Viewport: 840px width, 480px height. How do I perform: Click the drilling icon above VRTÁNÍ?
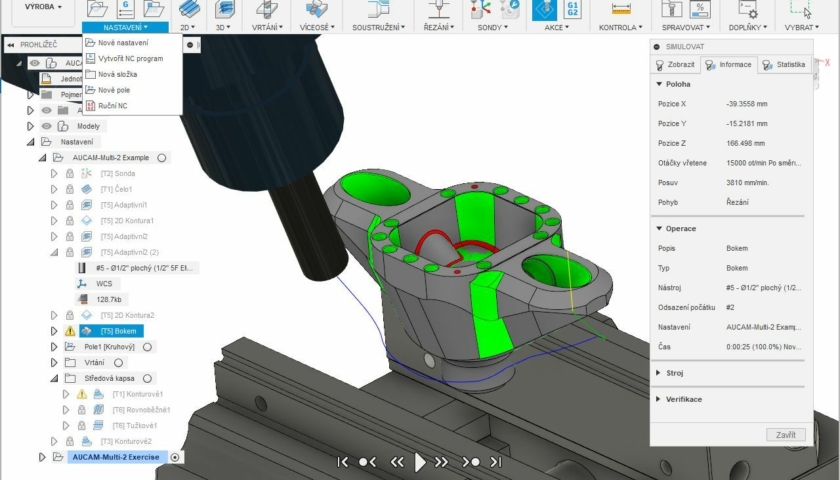coord(266,9)
